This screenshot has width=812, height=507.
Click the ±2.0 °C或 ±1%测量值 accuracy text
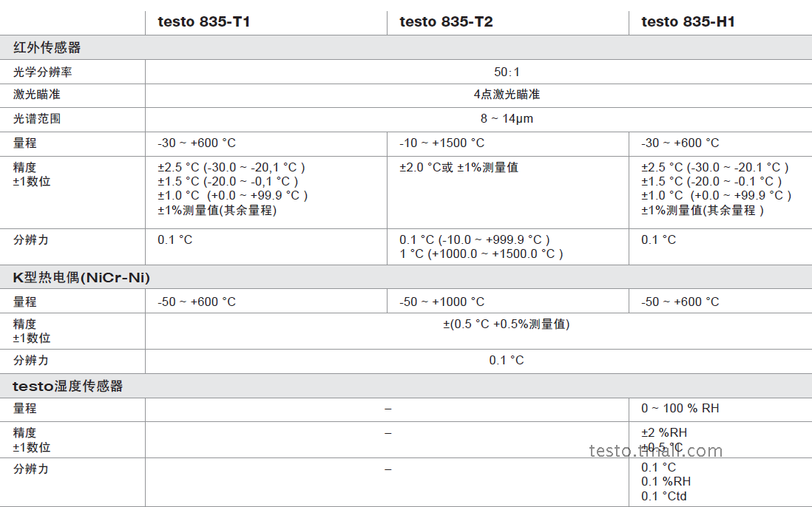click(x=459, y=167)
